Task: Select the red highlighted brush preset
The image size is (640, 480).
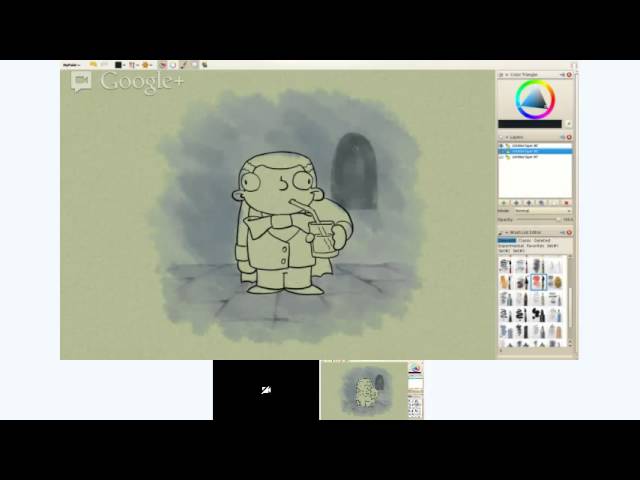Action: [x=538, y=282]
